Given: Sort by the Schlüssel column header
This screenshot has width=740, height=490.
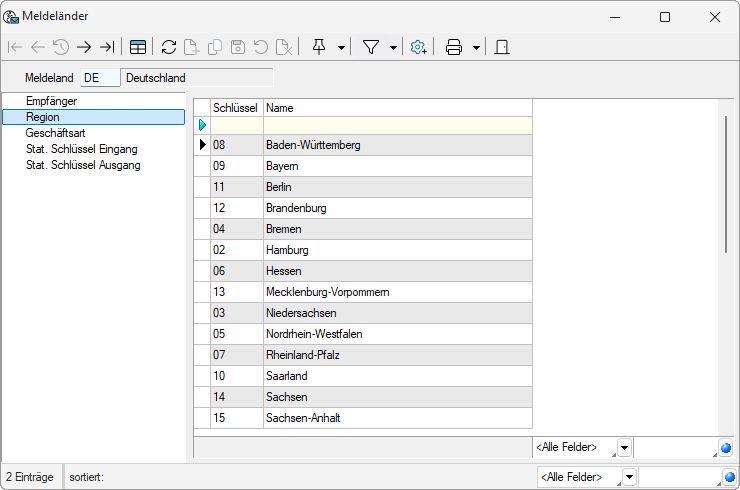Looking at the screenshot, I should [x=236, y=108].
